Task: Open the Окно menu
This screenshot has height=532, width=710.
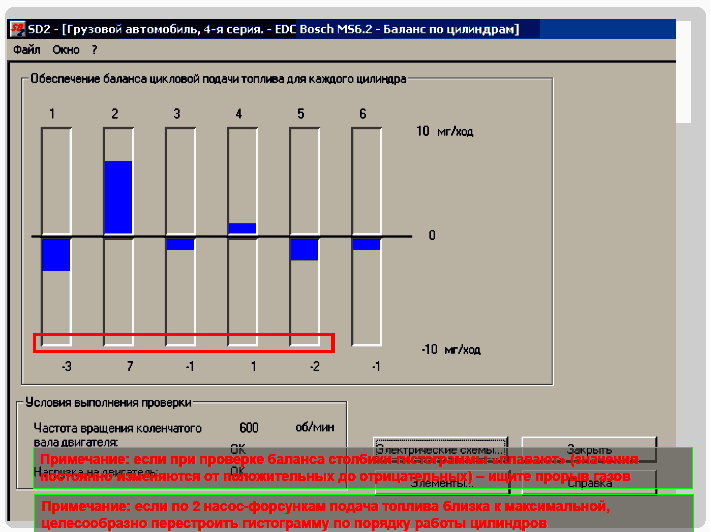Action: point(66,49)
